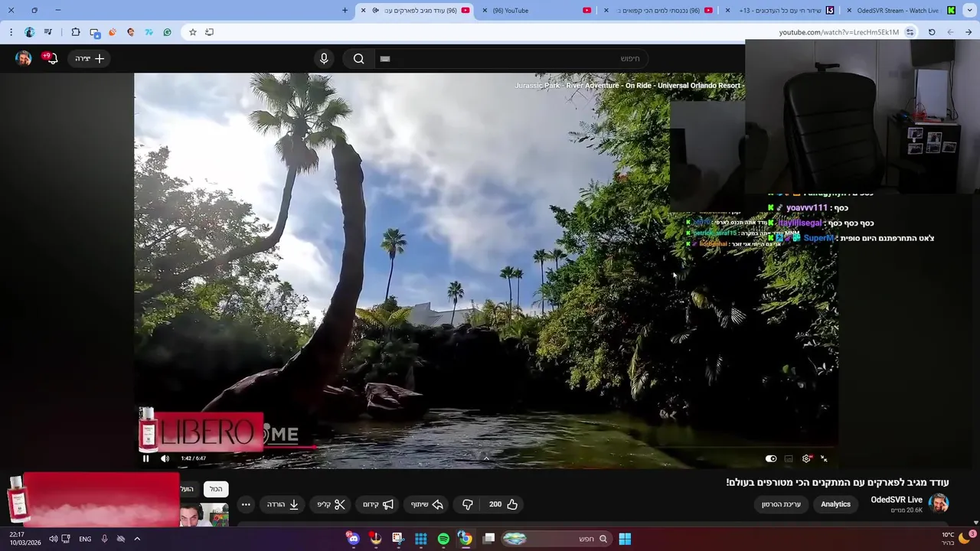This screenshot has height=551, width=980.
Task: Reload the page
Action: (932, 32)
